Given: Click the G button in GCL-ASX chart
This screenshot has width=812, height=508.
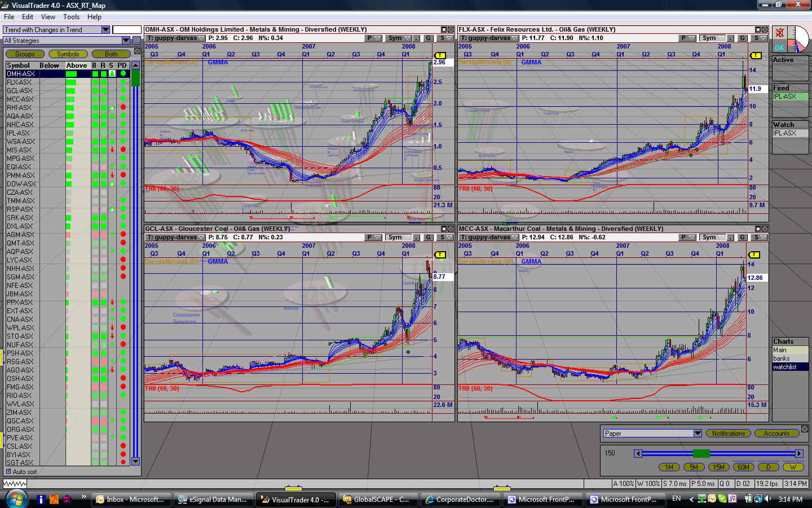Looking at the screenshot, I should click(x=429, y=238).
